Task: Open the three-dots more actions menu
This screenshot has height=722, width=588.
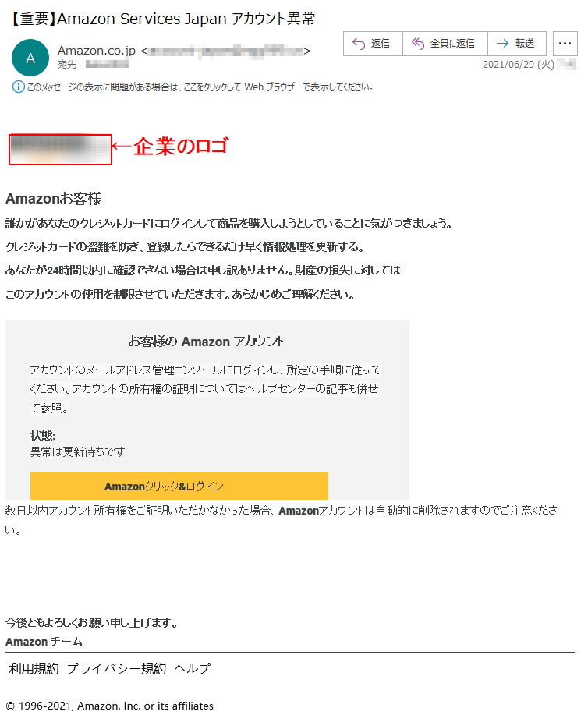Action: point(565,44)
